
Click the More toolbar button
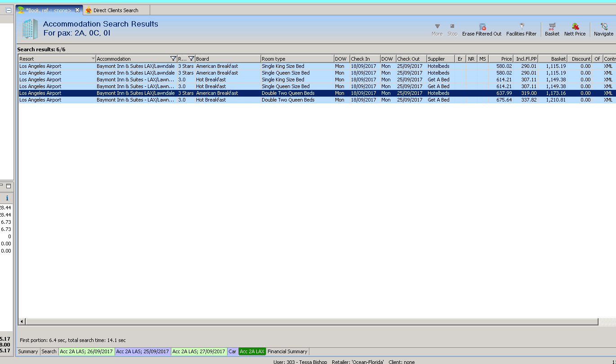coord(437,30)
